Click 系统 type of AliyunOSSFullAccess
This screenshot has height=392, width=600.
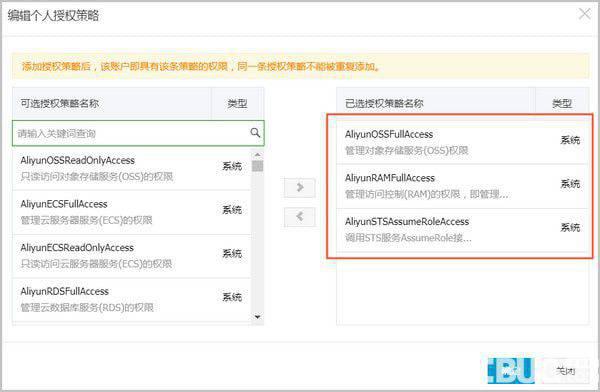570,140
